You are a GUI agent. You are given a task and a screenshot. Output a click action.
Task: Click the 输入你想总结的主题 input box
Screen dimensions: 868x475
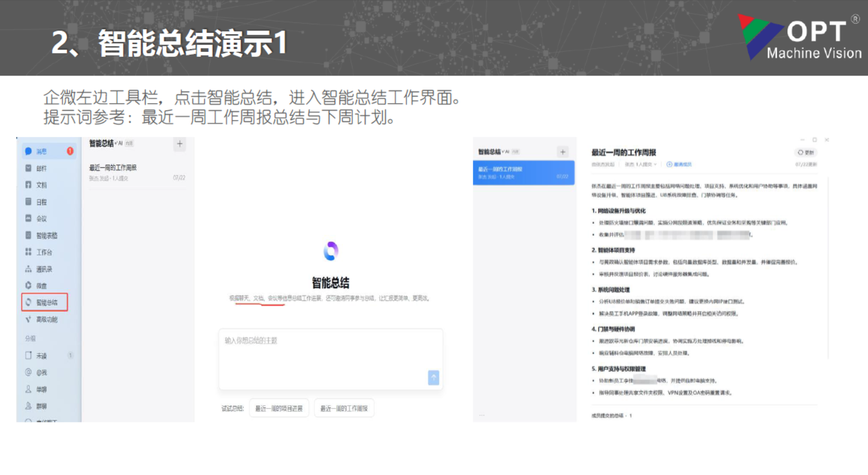[330, 359]
